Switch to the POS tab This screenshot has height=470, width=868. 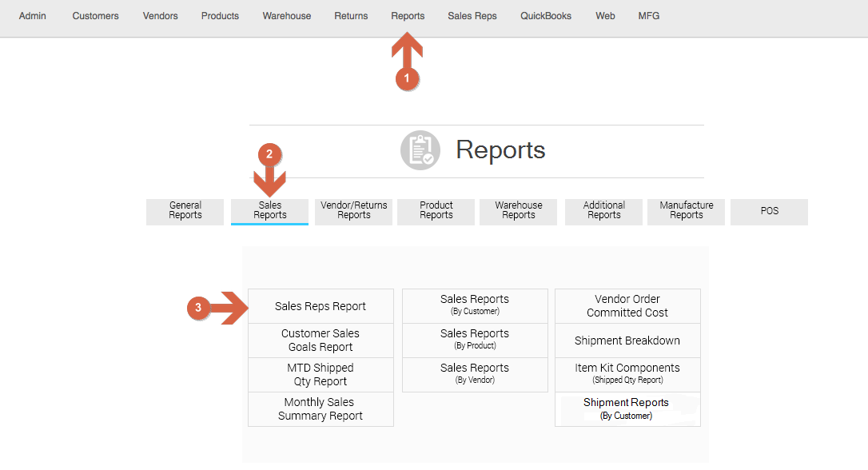tap(769, 211)
